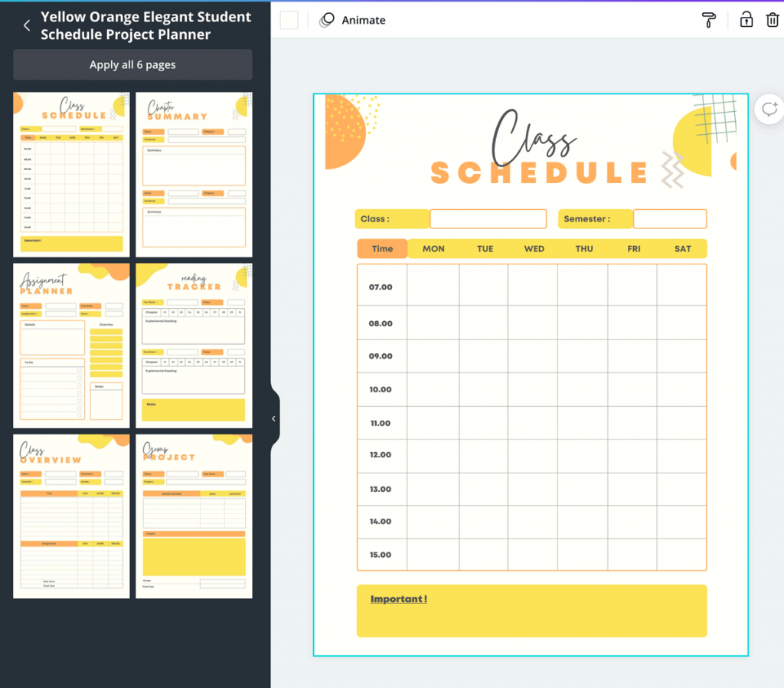
Task: Toggle the padlock to lock the design
Action: click(x=746, y=20)
